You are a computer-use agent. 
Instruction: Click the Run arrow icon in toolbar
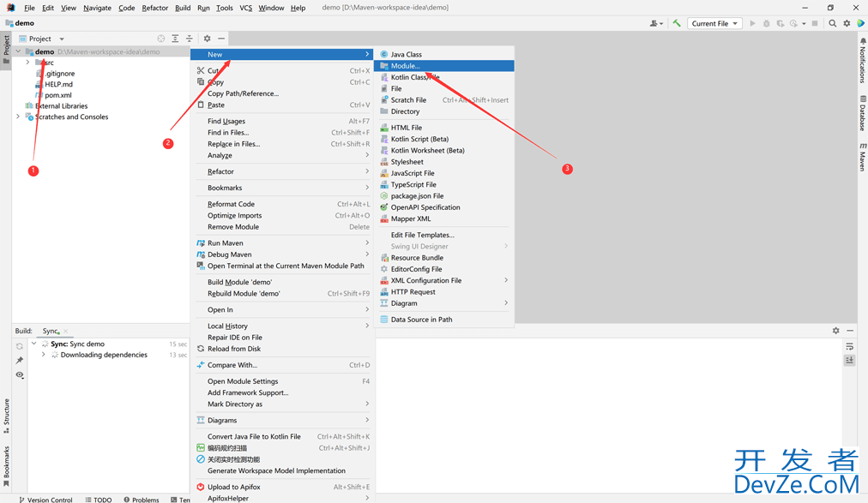point(752,23)
